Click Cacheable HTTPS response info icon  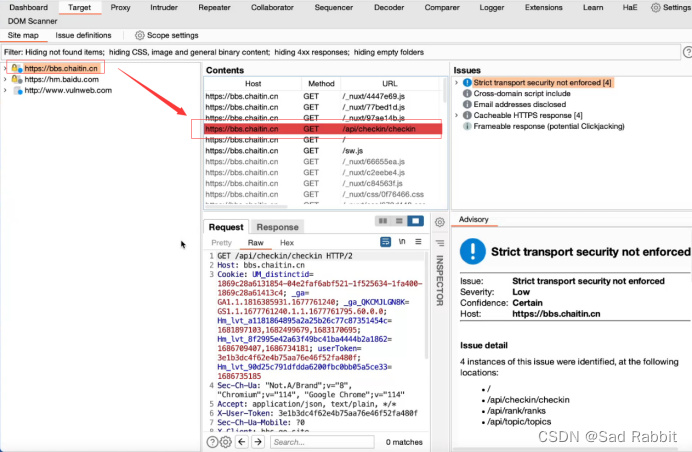tap(467, 115)
